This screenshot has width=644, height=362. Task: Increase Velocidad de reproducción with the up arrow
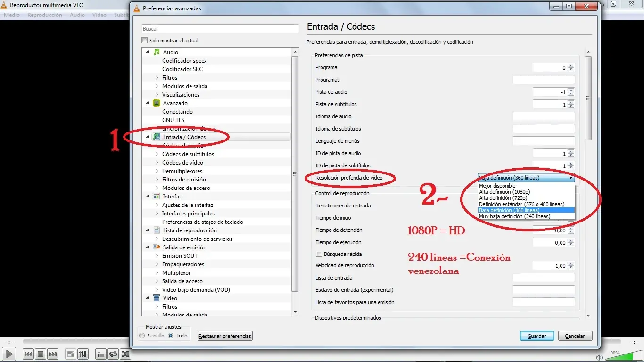pyautogui.click(x=571, y=263)
